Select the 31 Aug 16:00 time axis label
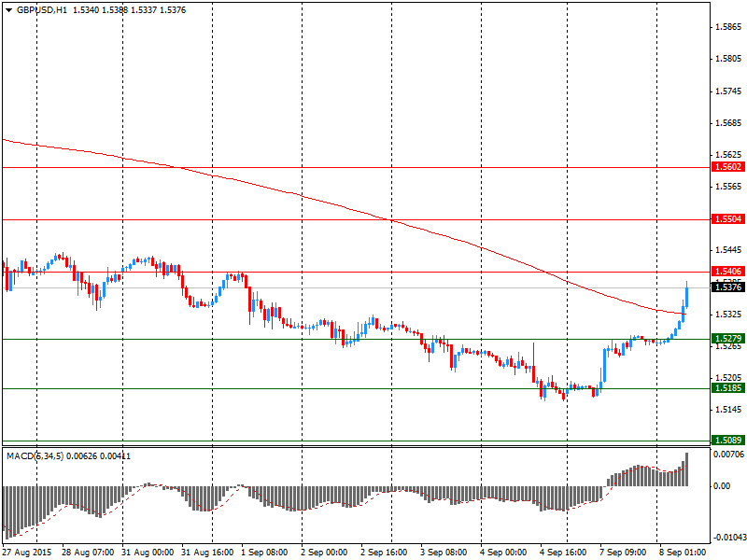Screen dimensions: 747x560 (x=207, y=553)
